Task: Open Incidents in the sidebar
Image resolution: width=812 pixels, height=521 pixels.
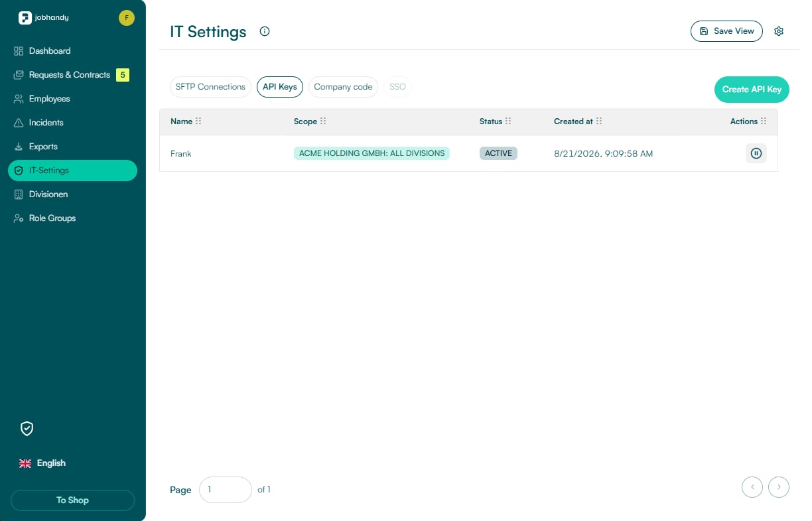Action: [72, 123]
